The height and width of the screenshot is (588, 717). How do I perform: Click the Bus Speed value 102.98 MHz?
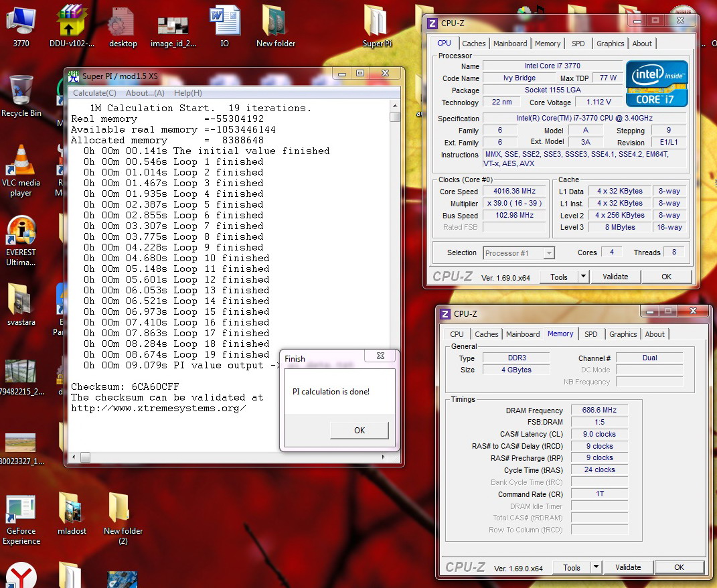click(x=514, y=215)
